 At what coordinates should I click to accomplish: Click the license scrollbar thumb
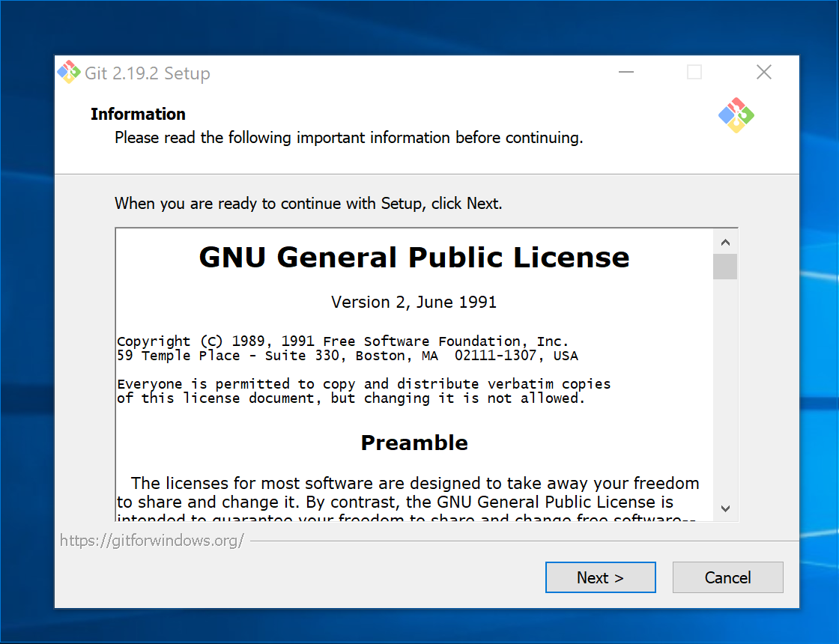tap(725, 267)
